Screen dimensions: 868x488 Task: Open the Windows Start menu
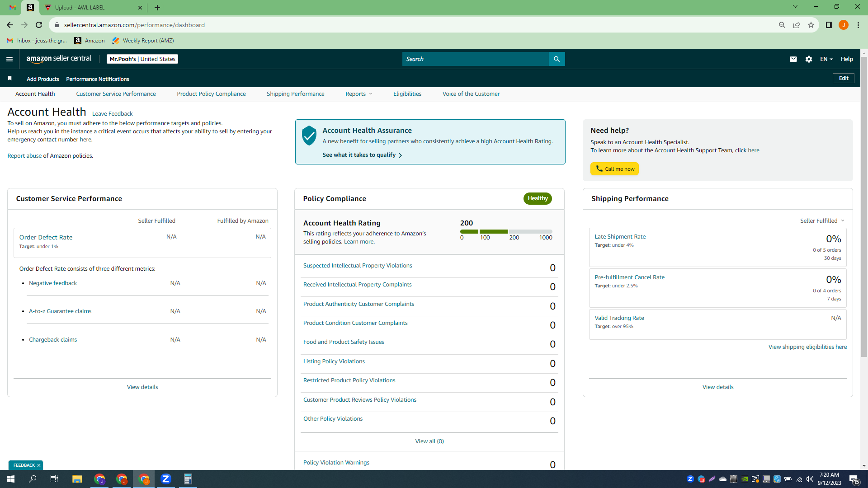[11, 479]
